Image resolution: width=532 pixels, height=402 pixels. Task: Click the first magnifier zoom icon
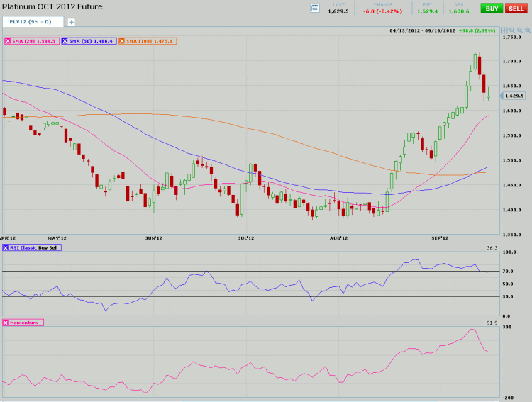coord(511,30)
